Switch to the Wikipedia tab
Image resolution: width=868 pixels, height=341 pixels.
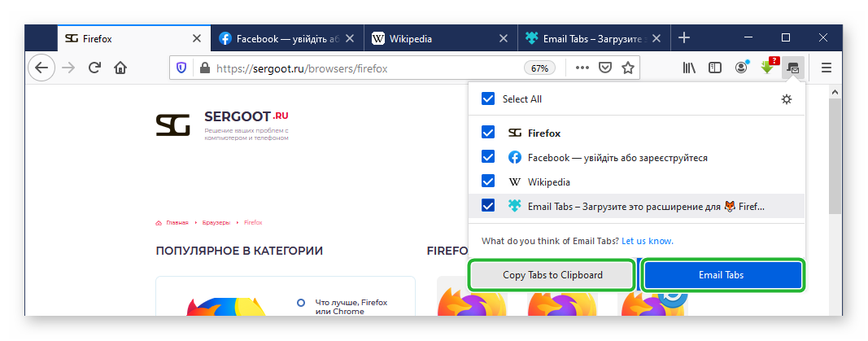[x=441, y=39]
